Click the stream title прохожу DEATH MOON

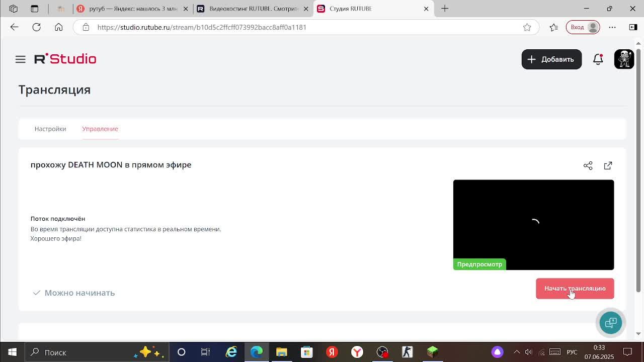pyautogui.click(x=111, y=165)
